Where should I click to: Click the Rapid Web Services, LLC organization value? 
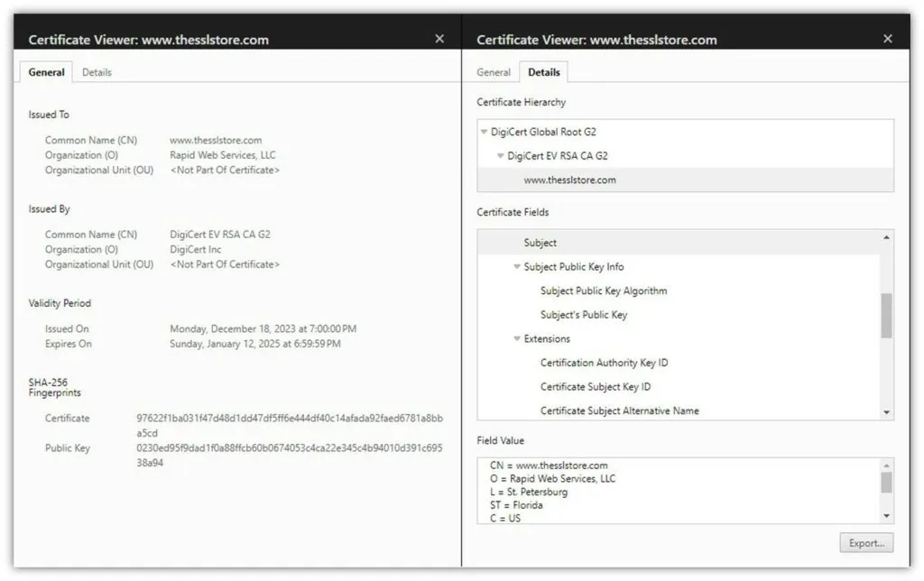click(x=223, y=155)
